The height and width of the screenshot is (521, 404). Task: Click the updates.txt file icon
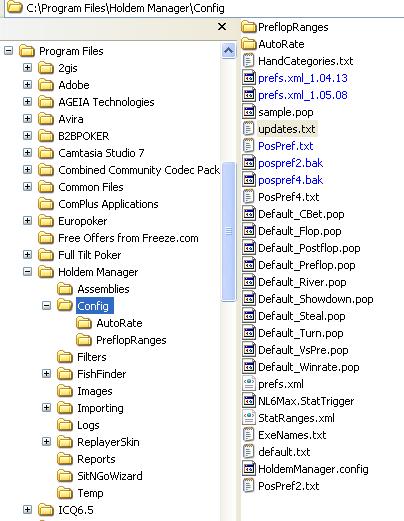click(248, 129)
